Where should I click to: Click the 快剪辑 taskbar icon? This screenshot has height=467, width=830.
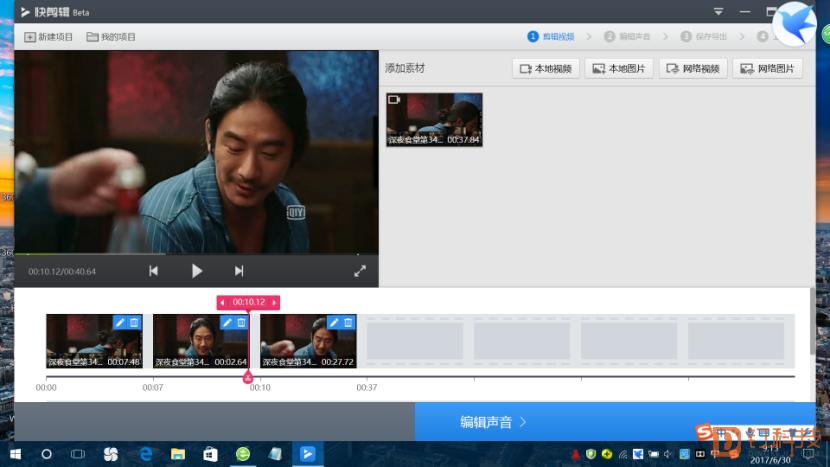point(308,454)
